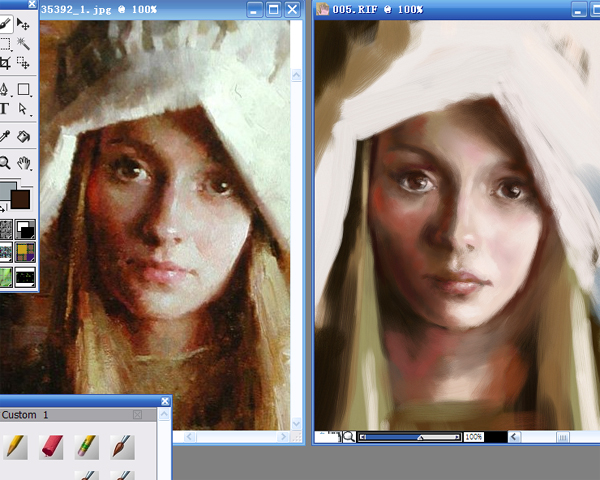Click scroll down arrow in 35392_1.jpg window
This screenshot has height=480, width=600.
pos(297,424)
